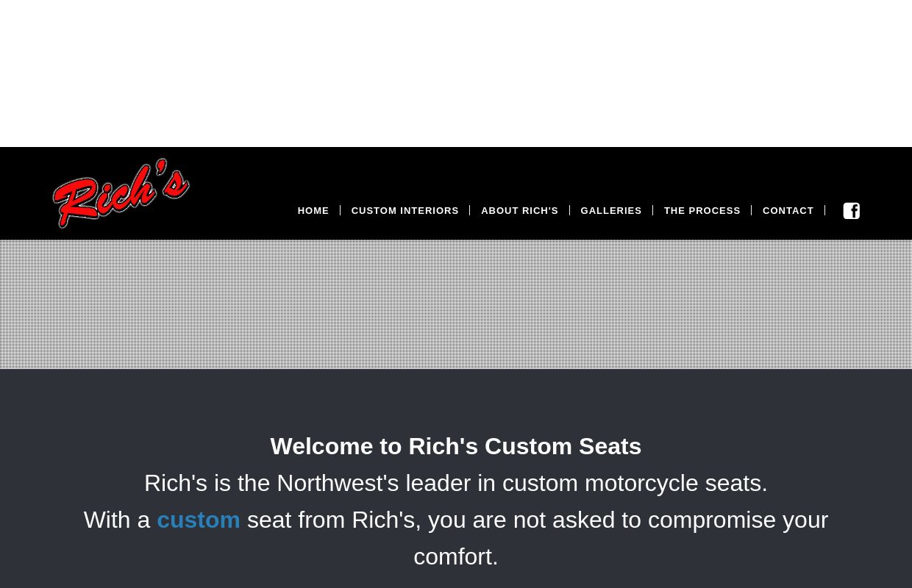This screenshot has height=588, width=912.
Task: Click the divider beside CONTACT
Action: coord(824,210)
